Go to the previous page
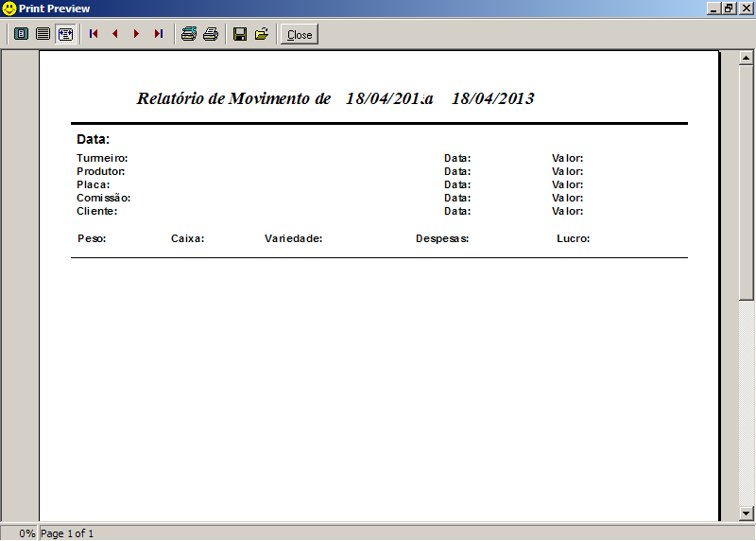This screenshot has height=541, width=756. point(115,34)
